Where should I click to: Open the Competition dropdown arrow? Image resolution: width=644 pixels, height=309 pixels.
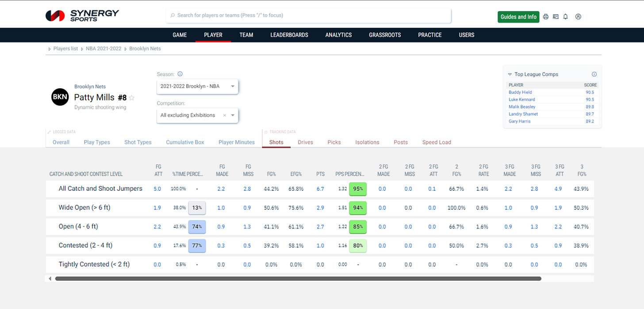tap(233, 115)
